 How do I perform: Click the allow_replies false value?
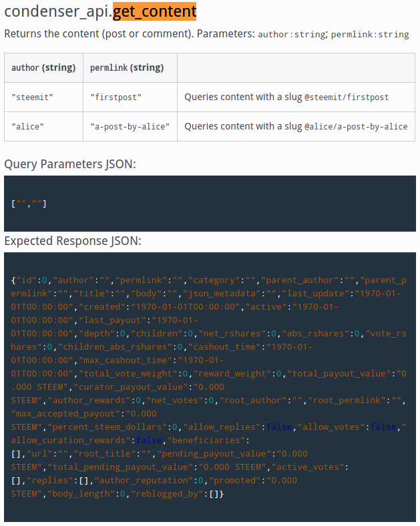279,427
